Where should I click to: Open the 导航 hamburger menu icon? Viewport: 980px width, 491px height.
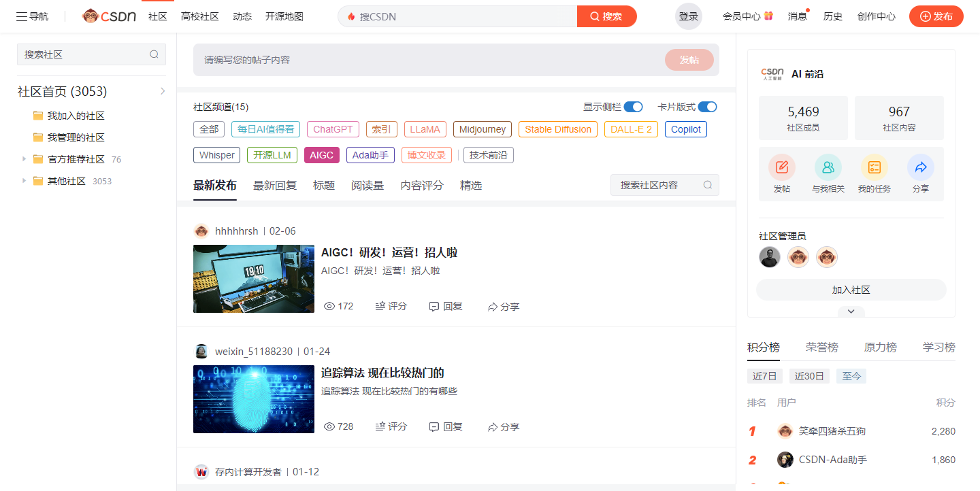[x=22, y=16]
